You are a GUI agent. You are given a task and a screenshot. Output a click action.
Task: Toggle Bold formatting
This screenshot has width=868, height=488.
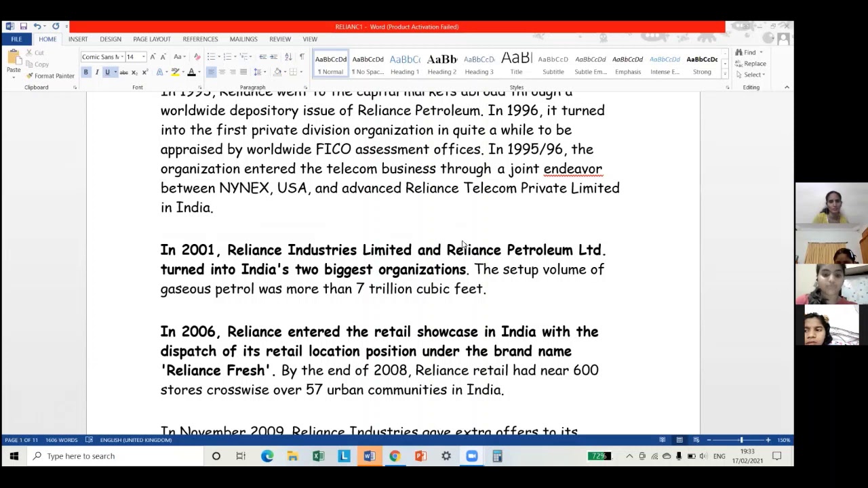pos(85,72)
